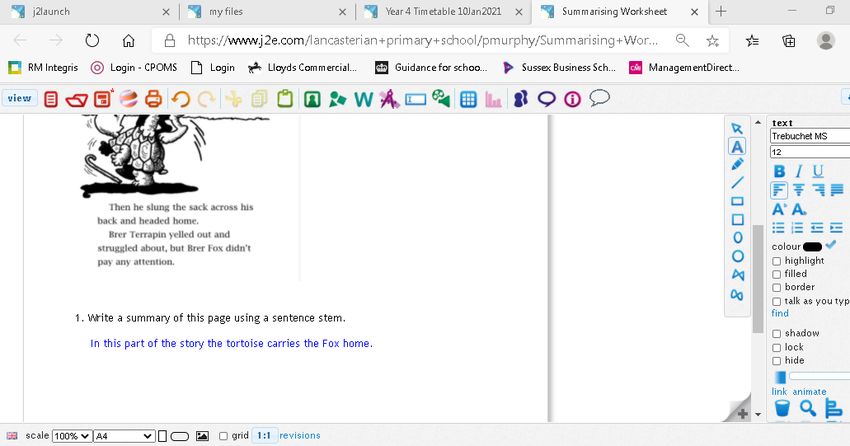Open the scale 100% dropdown
This screenshot has height=446, width=850.
(72, 436)
